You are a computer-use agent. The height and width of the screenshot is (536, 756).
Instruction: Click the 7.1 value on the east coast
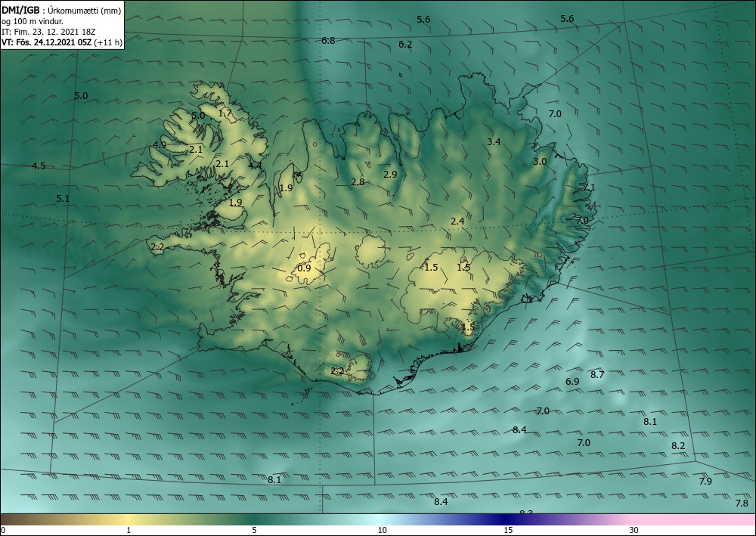coord(588,187)
